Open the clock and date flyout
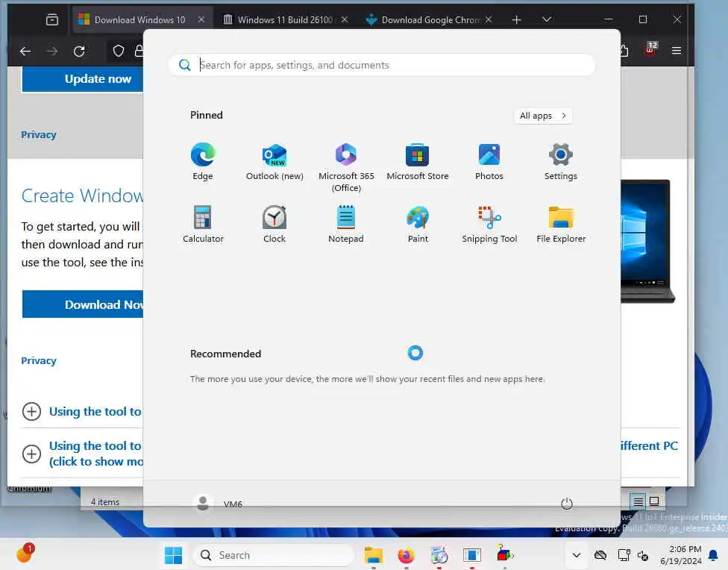The height and width of the screenshot is (570, 728). tap(681, 555)
